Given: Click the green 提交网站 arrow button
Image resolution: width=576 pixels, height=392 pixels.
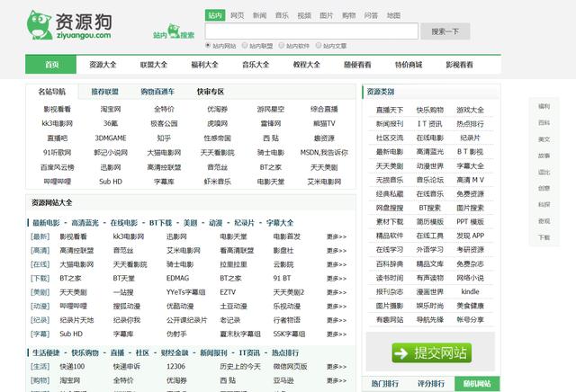Looking at the screenshot, I should click(x=431, y=352).
